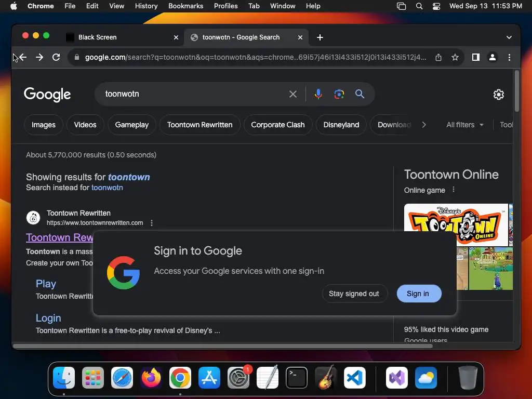532x399 pixels.
Task: Open Google quick settings gear
Action: tap(498, 95)
